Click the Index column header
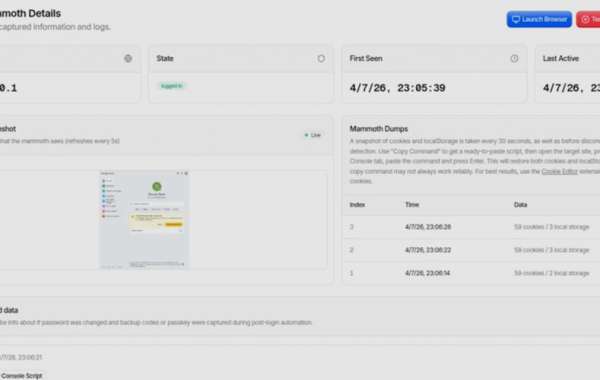Viewport: 600px width, 380px height. 357,205
